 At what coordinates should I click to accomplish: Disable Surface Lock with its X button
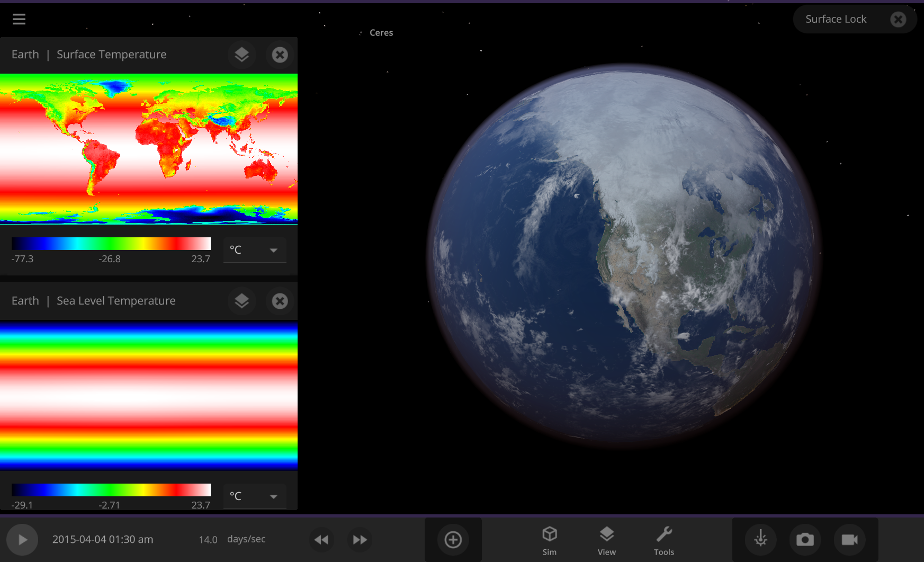point(898,20)
